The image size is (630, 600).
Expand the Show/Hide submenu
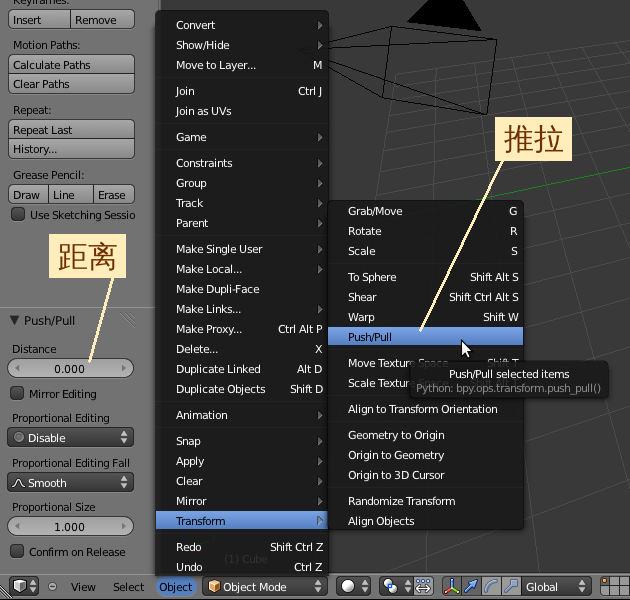pos(242,45)
